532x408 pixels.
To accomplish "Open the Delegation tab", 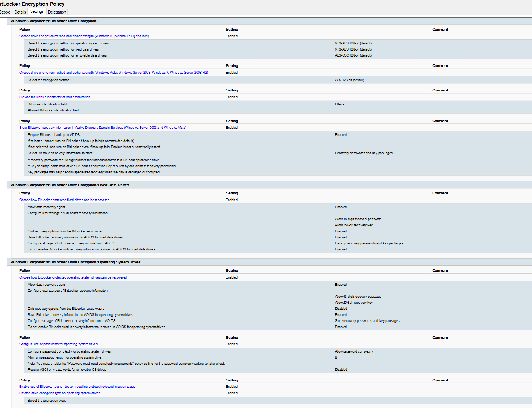I will tap(57, 12).
